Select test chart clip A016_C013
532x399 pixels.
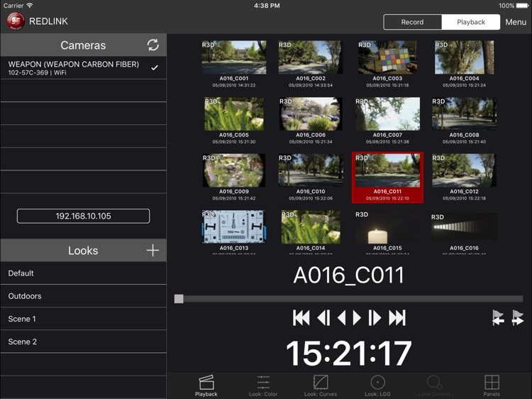coord(234,226)
